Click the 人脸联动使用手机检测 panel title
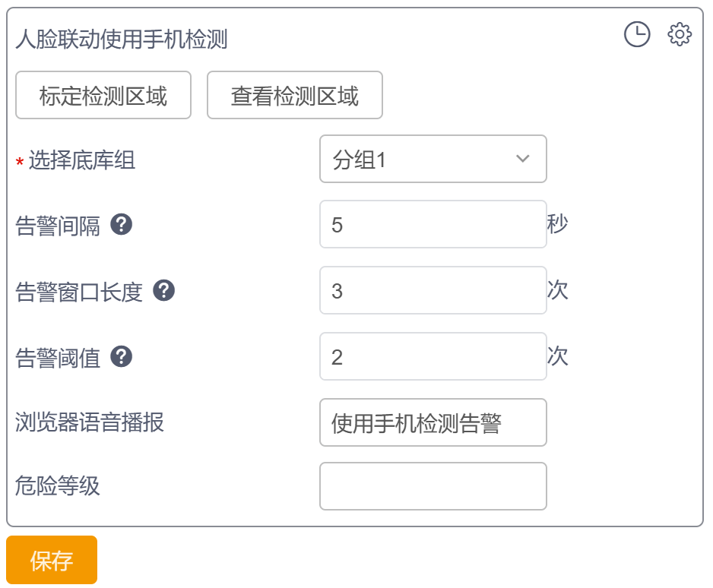Image resolution: width=713 pixels, height=588 pixels. tap(122, 39)
